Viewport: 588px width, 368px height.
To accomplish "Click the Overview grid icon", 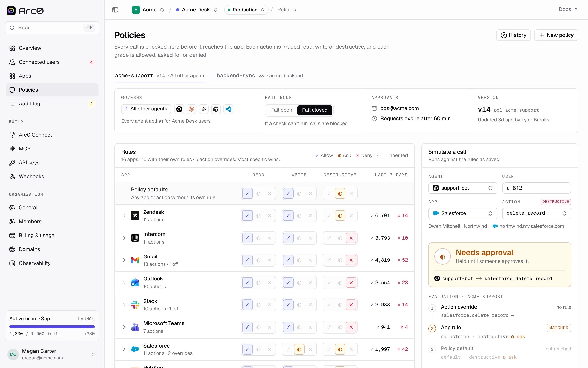I will click(x=12, y=48).
